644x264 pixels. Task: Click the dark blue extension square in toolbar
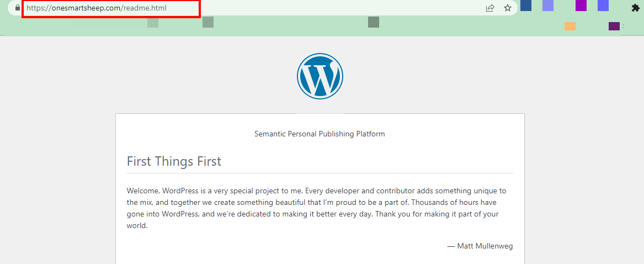[526, 6]
